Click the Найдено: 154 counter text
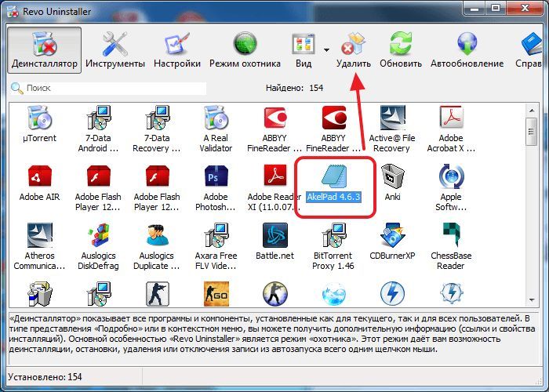Screen dimensions: 549x392 click(294, 88)
